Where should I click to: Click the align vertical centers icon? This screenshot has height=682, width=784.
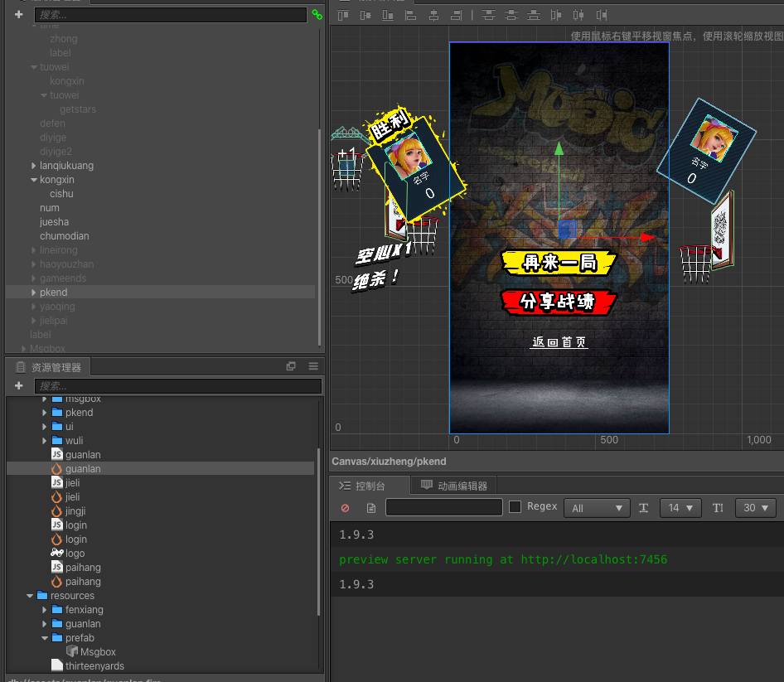tap(365, 16)
